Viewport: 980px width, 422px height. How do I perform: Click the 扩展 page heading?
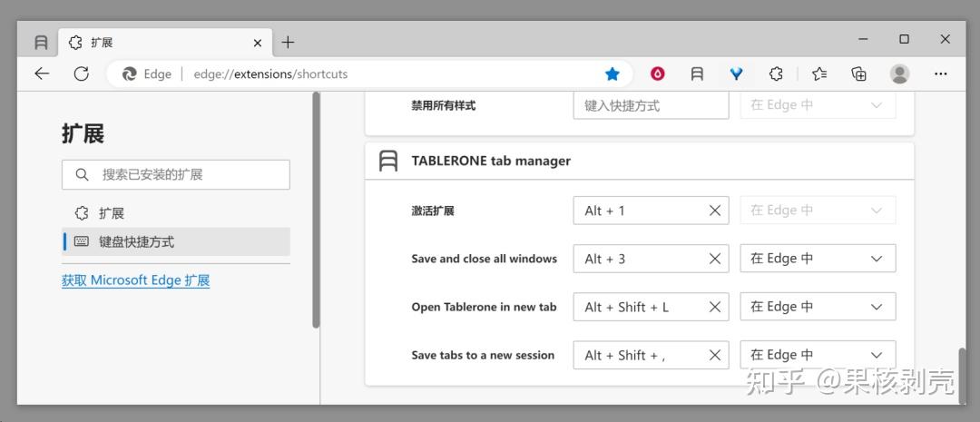[83, 133]
